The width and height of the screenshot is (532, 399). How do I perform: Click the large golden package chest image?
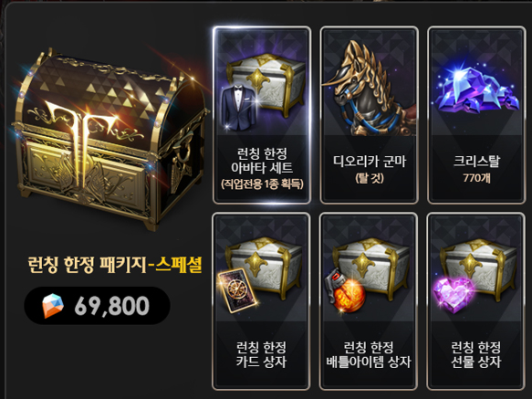coord(110,139)
